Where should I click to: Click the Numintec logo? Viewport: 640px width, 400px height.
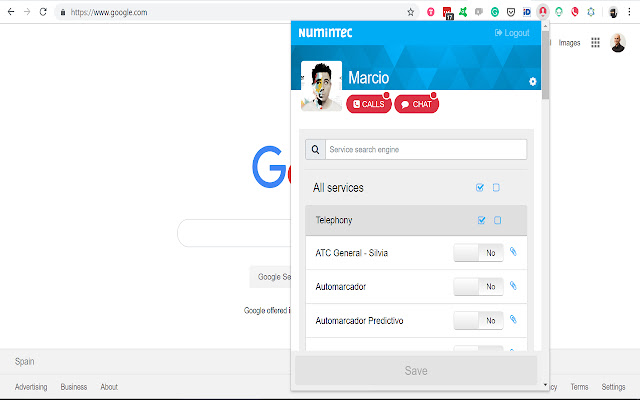325,33
